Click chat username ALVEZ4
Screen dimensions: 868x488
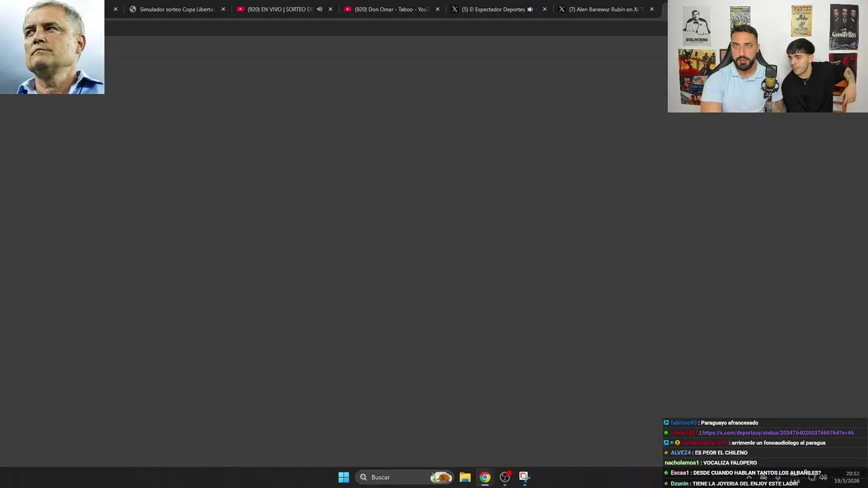tap(681, 453)
